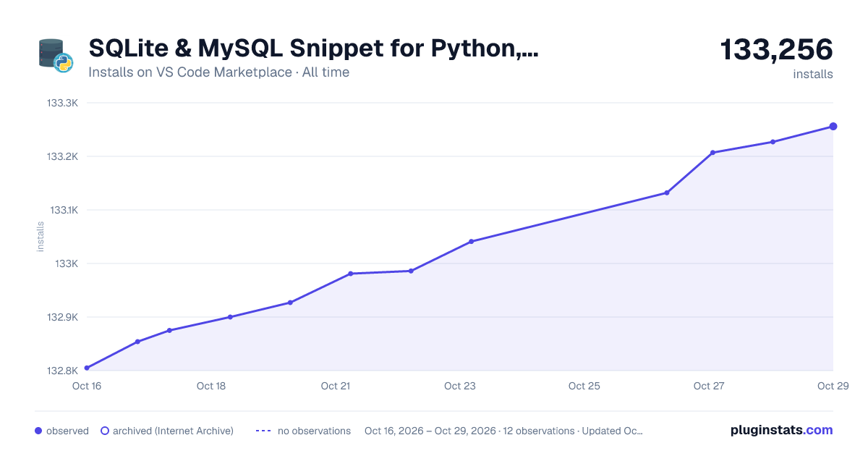The image size is (868, 456).
Task: Click the data point above Oct 27
Action: click(712, 153)
